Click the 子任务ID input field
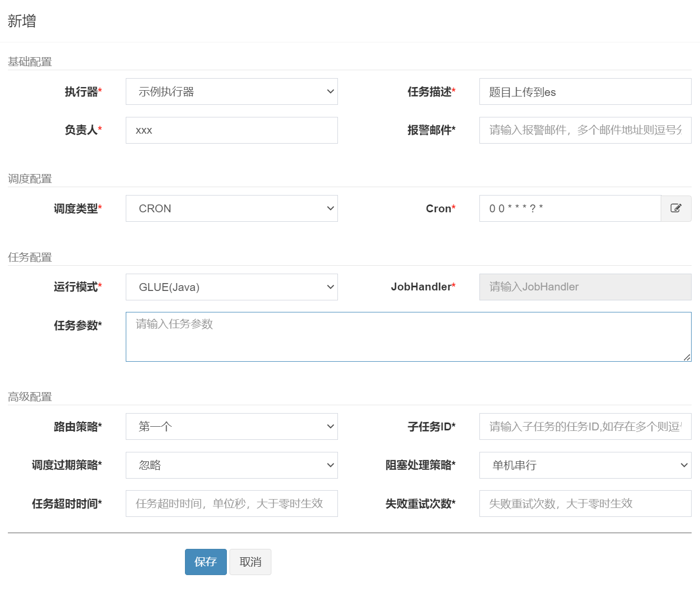 585,427
